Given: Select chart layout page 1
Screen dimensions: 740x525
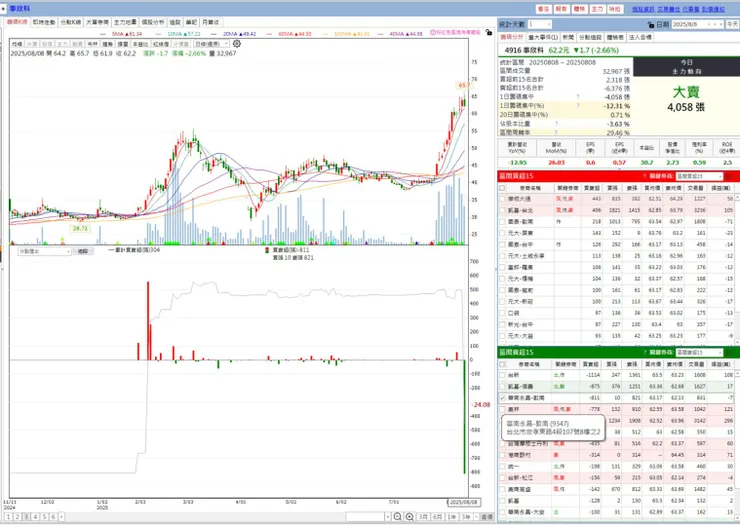Looking at the screenshot, I should click(8, 517).
